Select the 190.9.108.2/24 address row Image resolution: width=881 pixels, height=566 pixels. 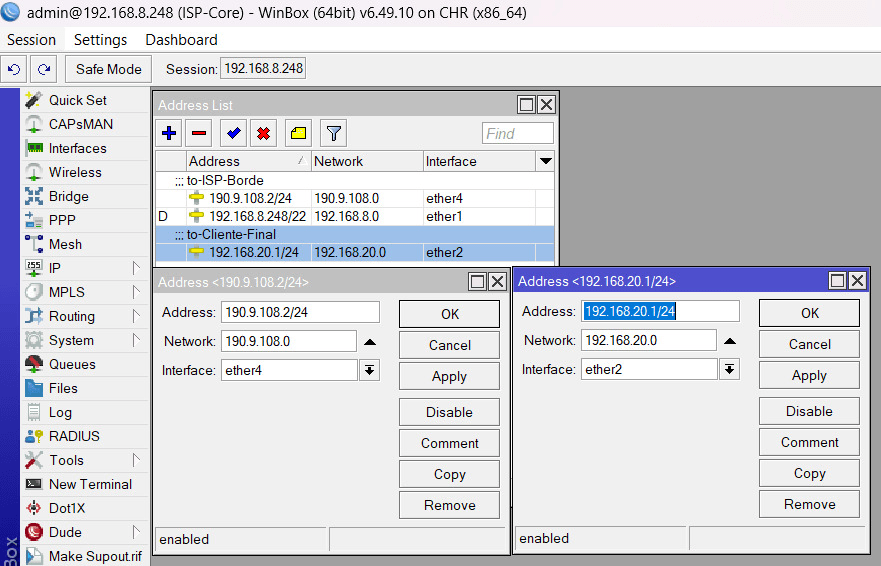(x=355, y=198)
